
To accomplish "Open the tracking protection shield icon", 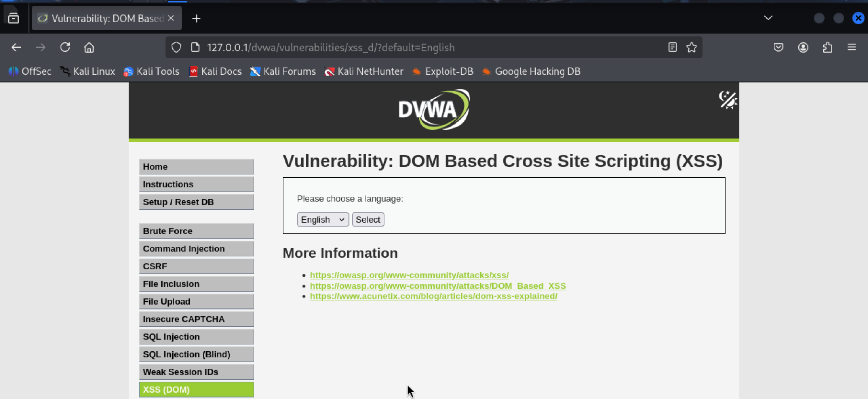I will (176, 48).
